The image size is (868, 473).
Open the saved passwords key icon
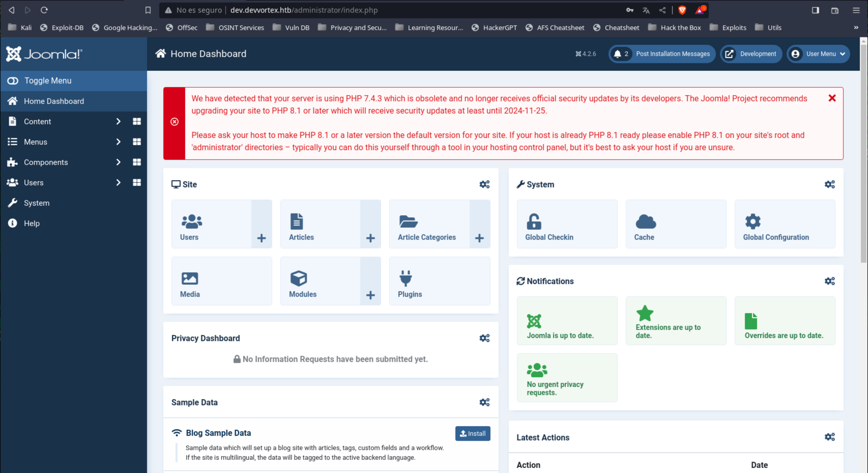[x=630, y=10]
